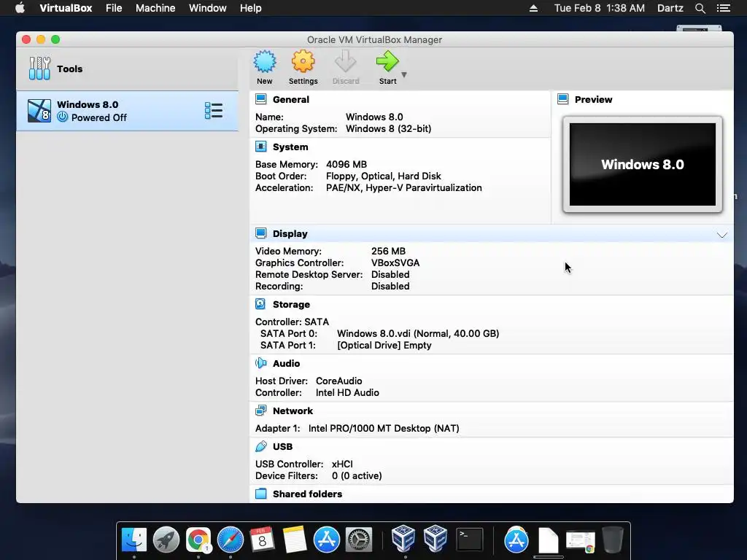Open the Storage section heading link
The width and height of the screenshot is (747, 560).
tap(291, 304)
